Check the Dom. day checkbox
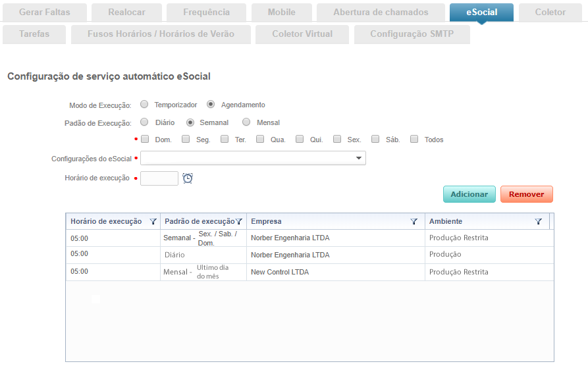588x366 pixels. 145,139
